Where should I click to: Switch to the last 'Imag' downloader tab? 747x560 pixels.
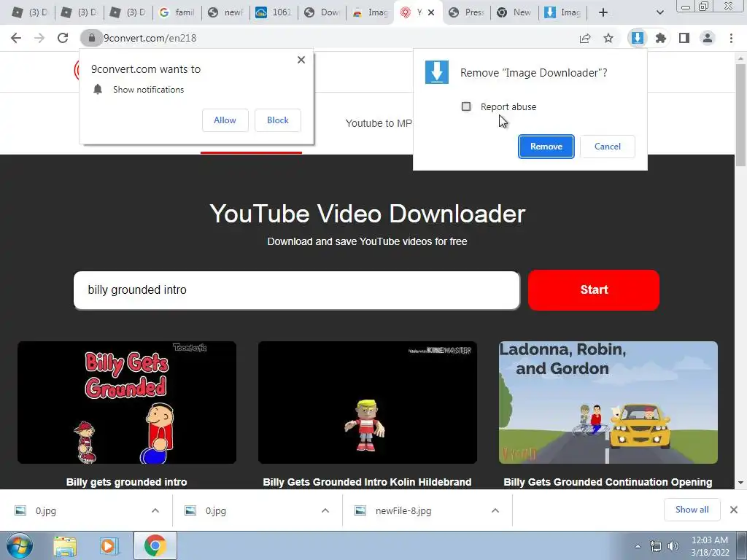pyautogui.click(x=563, y=12)
